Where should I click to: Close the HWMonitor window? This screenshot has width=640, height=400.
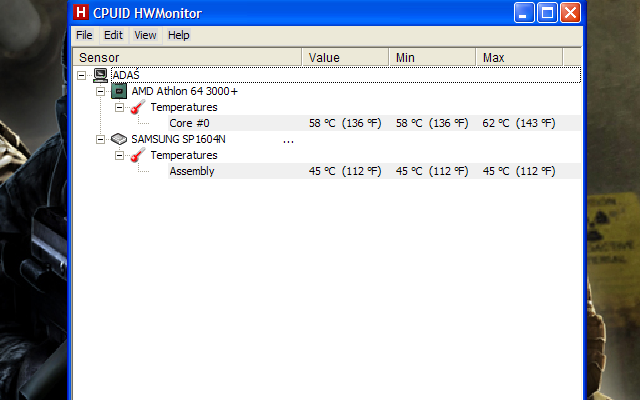(x=570, y=13)
